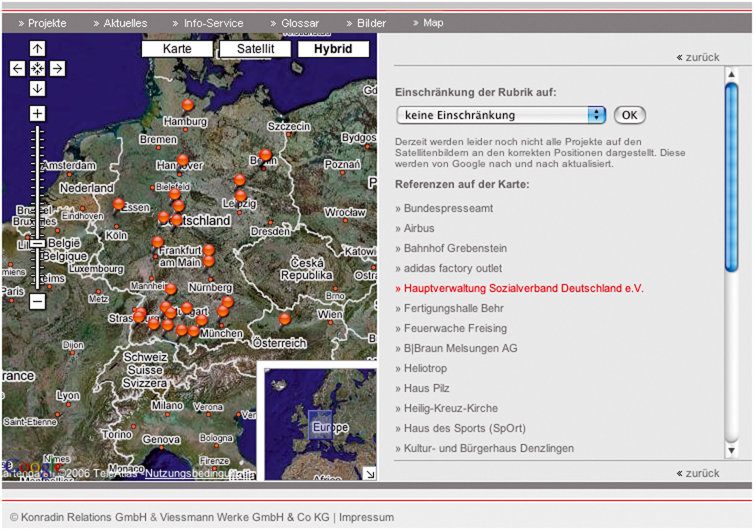Click the marker left of Frankfurt label
Image resolution: width=756 pixels, height=532 pixels.
tap(157, 242)
